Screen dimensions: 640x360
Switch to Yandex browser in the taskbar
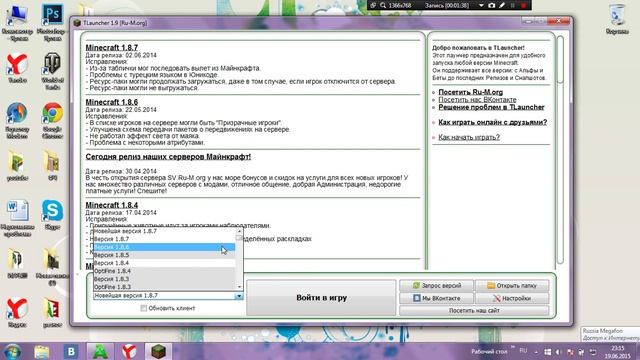tap(129, 351)
